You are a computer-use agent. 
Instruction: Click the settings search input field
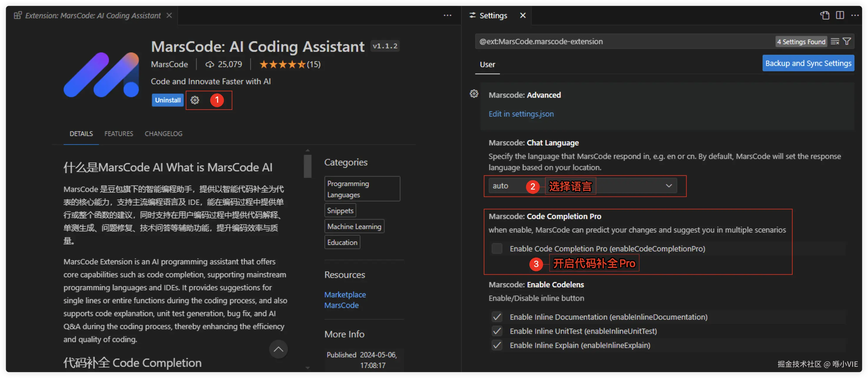(623, 42)
